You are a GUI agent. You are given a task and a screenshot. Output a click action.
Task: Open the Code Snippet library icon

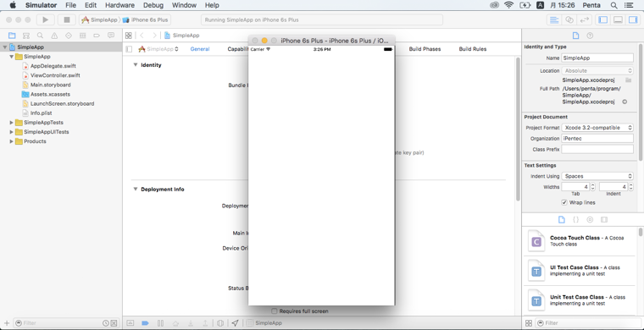(576, 220)
